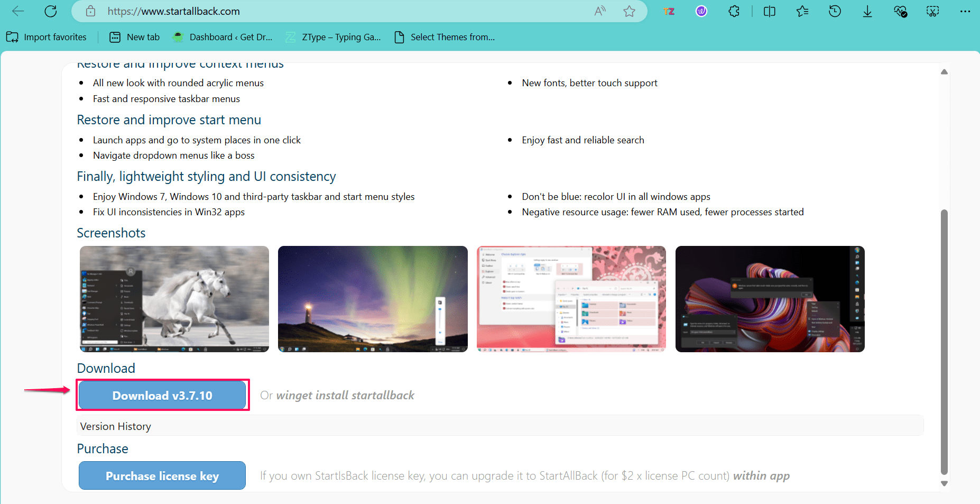Image resolution: width=980 pixels, height=504 pixels.
Task: Open the white horses screenshot thumbnail
Action: [174, 299]
